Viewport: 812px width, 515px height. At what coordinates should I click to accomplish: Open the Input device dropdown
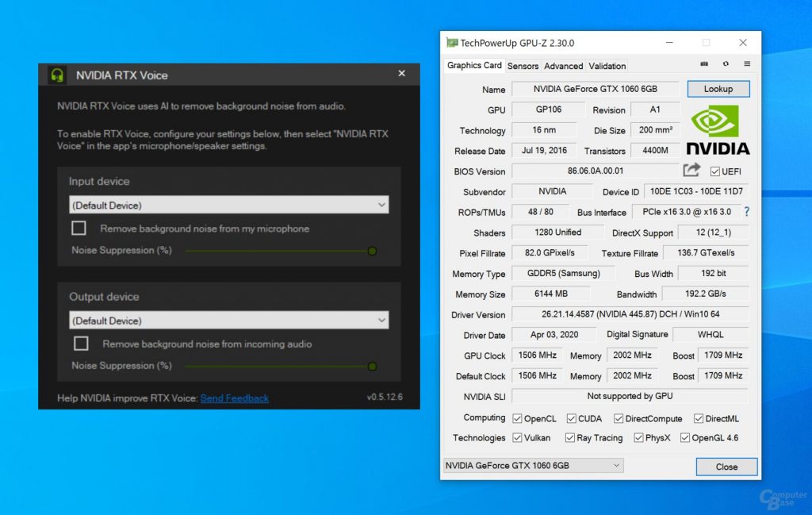click(229, 205)
